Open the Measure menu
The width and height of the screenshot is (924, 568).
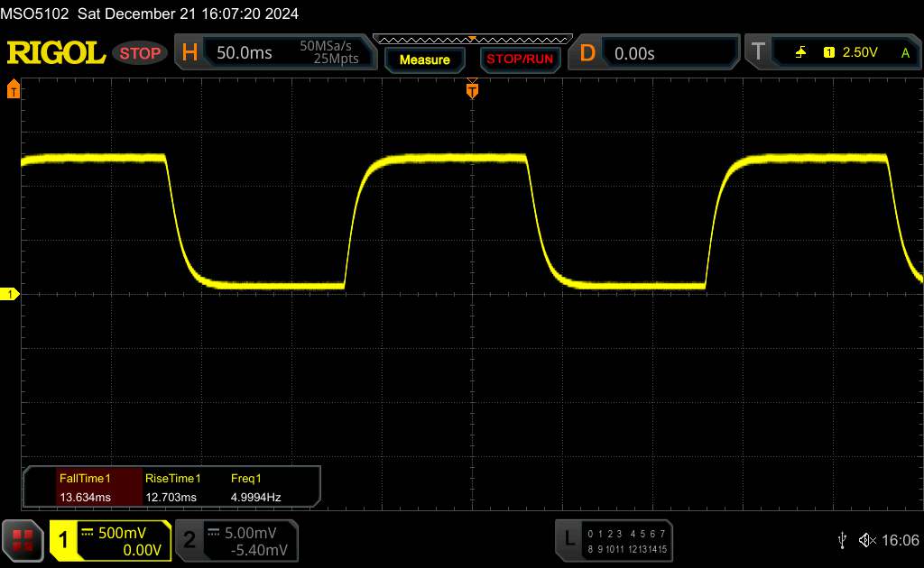(x=424, y=60)
